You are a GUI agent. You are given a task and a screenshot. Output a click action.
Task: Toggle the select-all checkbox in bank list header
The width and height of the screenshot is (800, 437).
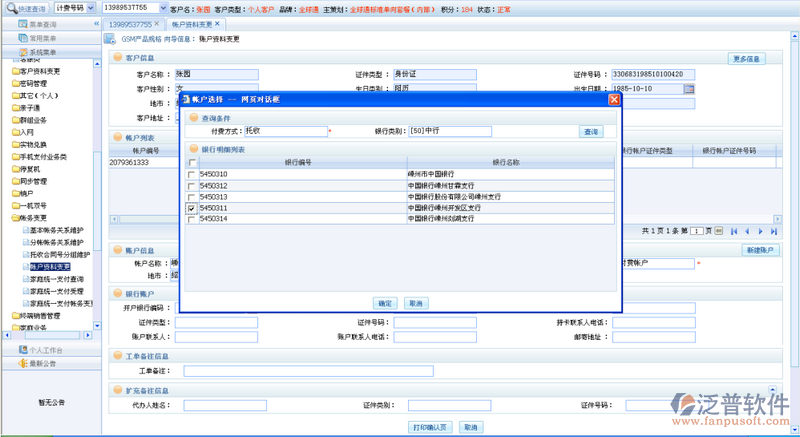[x=192, y=162]
